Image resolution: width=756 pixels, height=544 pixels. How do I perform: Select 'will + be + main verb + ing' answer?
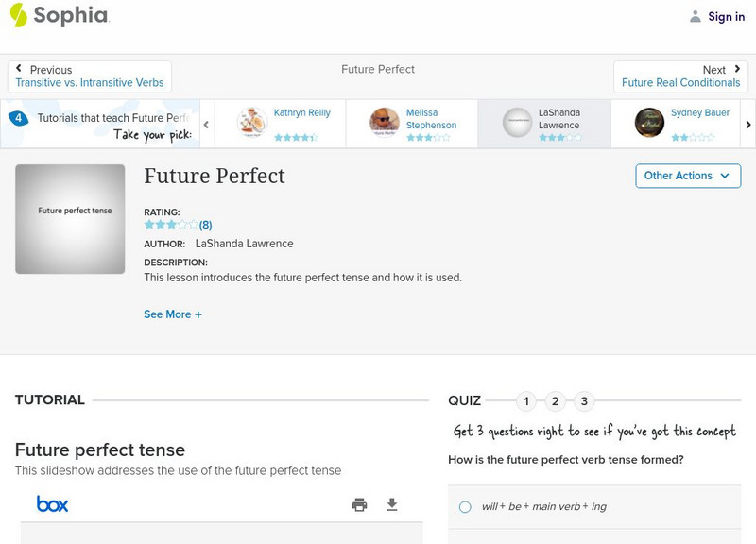click(x=465, y=507)
